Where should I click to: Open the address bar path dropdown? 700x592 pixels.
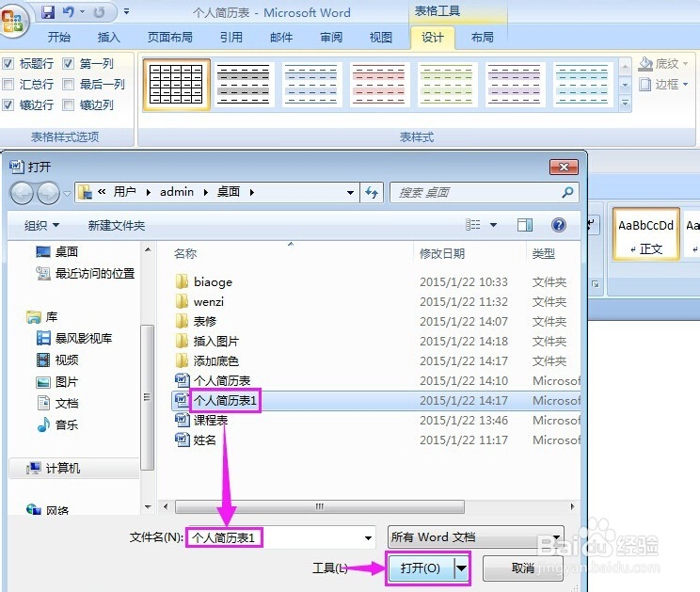coord(350,192)
